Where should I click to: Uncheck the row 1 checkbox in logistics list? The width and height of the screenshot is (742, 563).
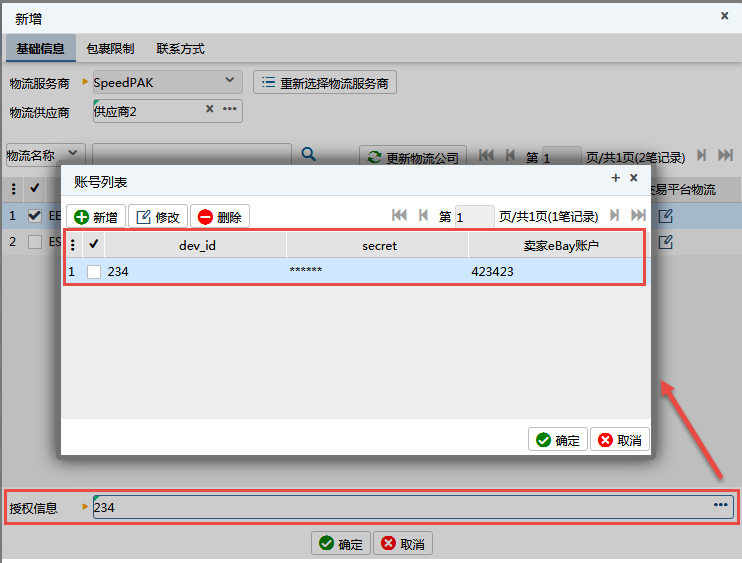[35, 215]
